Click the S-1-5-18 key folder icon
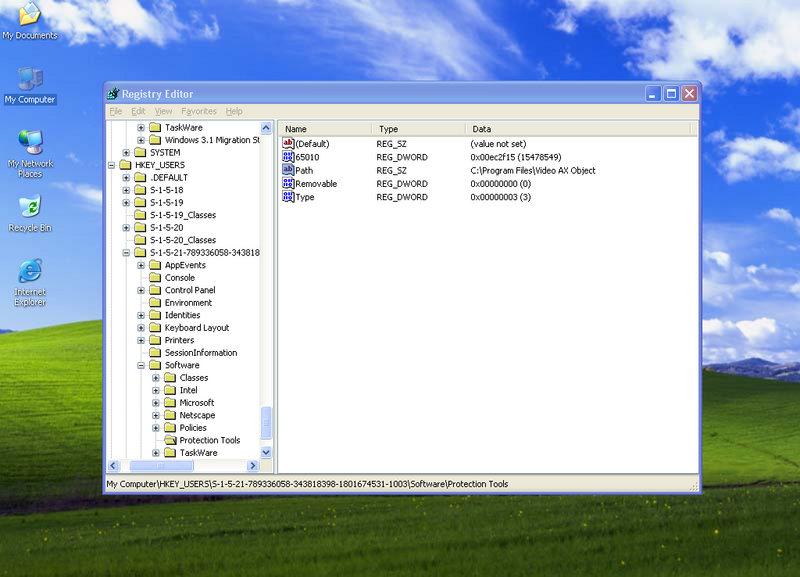Screen dimensions: 800x577 click(140, 190)
